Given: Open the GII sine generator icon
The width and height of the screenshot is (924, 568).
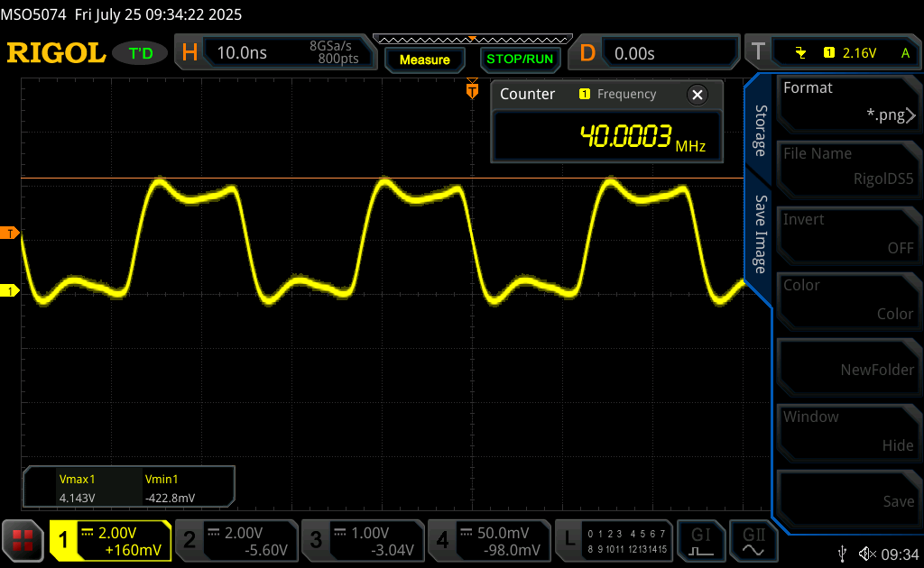Looking at the screenshot, I should click(753, 540).
